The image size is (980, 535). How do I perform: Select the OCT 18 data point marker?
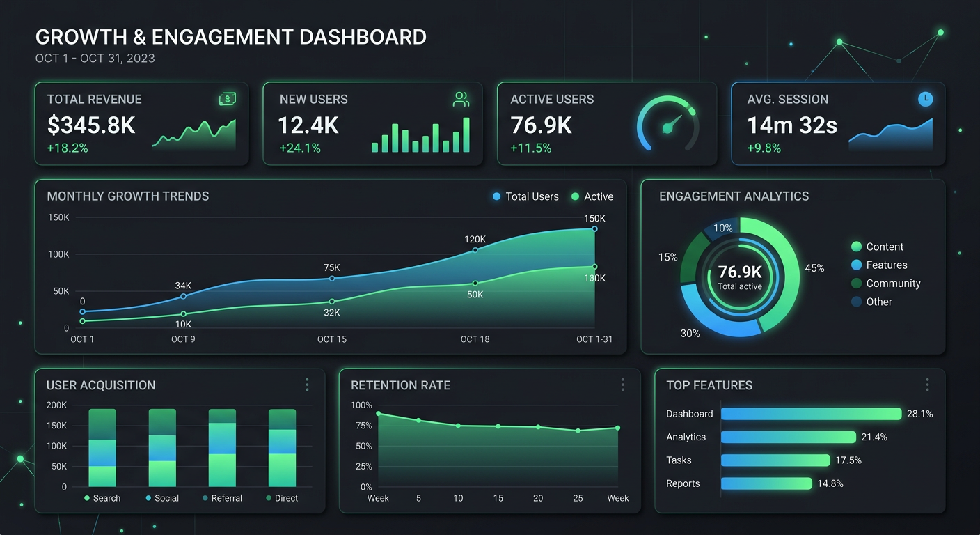[x=474, y=251]
